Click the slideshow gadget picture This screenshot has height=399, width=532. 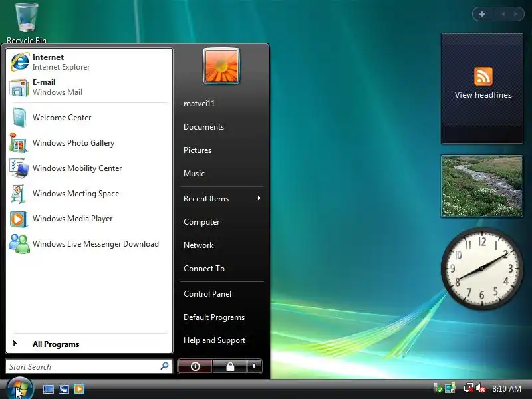click(x=481, y=186)
